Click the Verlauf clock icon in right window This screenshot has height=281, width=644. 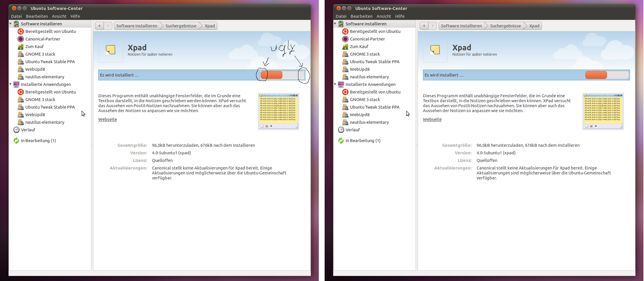tap(341, 130)
